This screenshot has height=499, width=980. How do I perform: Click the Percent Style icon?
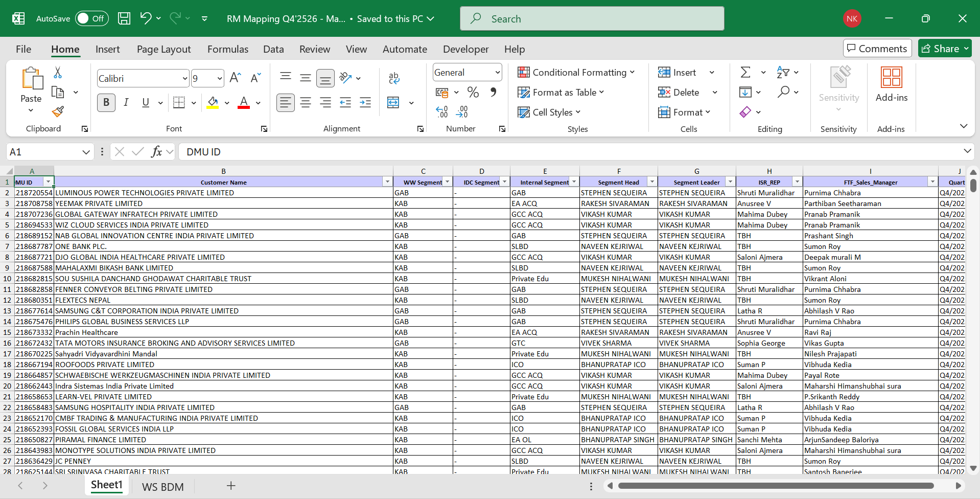point(473,93)
